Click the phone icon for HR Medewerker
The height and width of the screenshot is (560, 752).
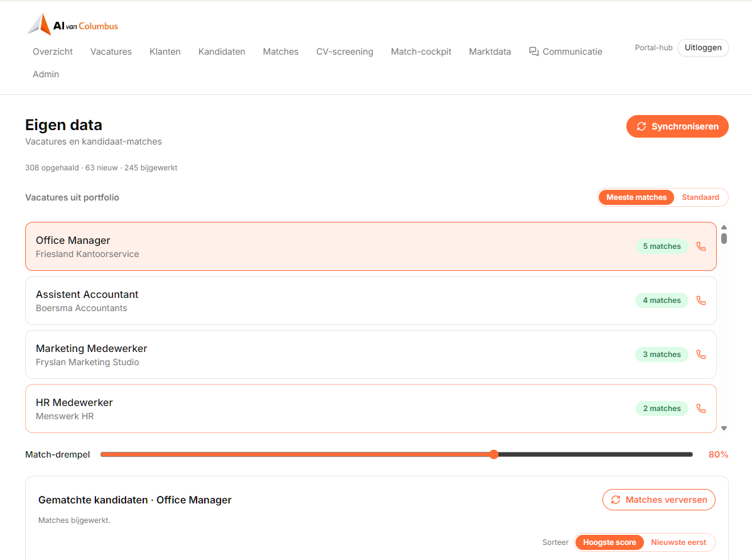coord(701,409)
